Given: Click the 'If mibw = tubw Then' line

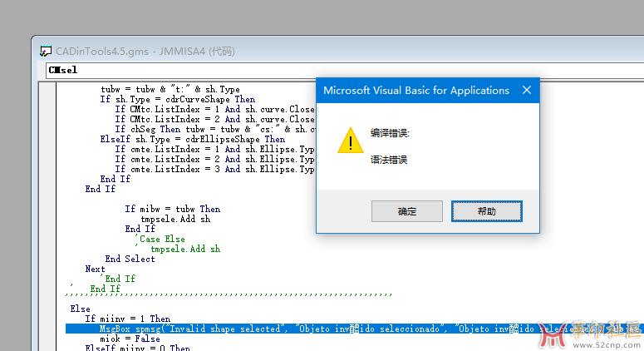Looking at the screenshot, I should [173, 209].
